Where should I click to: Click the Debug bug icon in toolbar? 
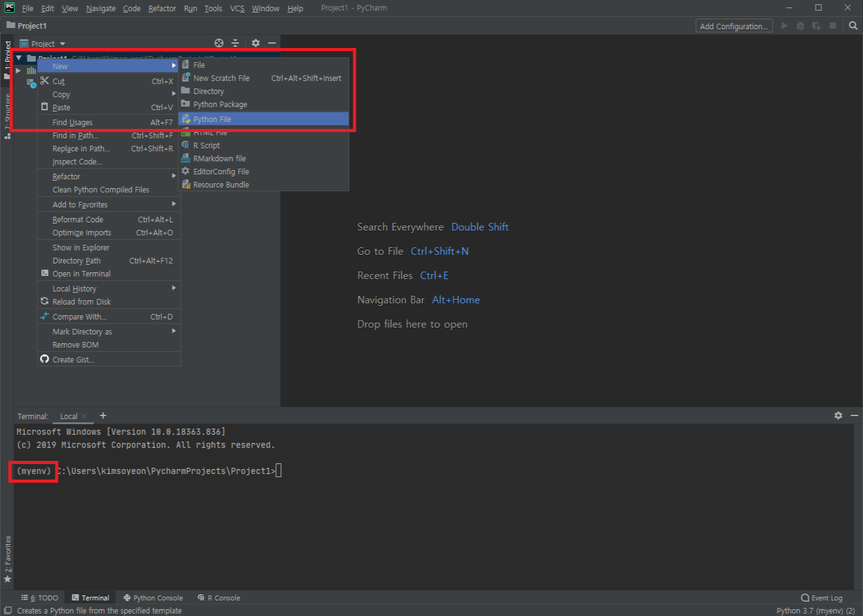[x=800, y=26]
